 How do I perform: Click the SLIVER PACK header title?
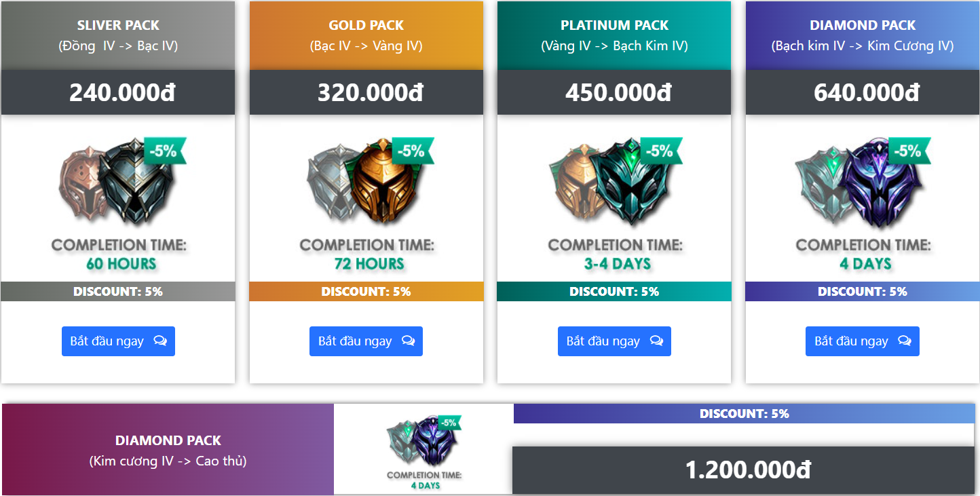(118, 25)
